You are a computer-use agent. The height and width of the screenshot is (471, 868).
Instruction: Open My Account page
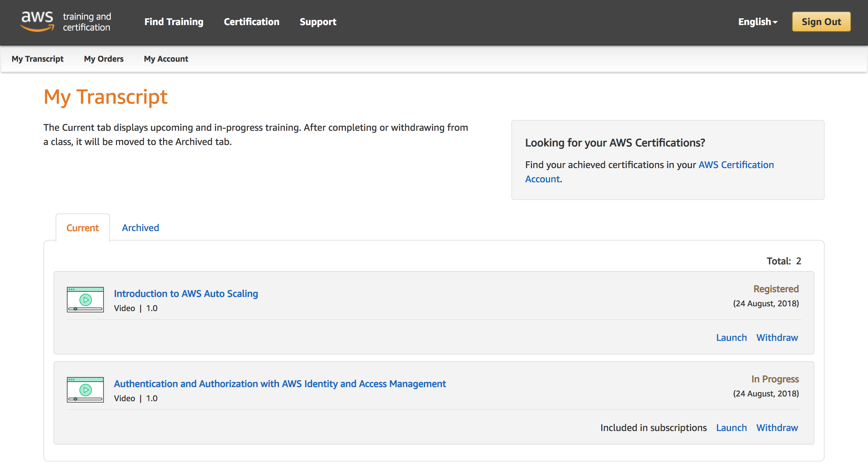coord(166,59)
